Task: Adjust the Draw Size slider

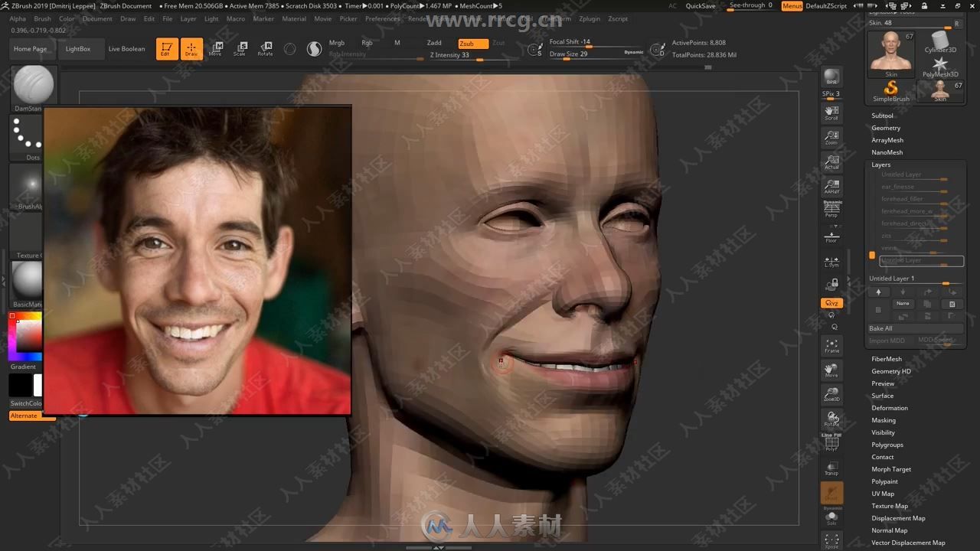Action: [596, 54]
